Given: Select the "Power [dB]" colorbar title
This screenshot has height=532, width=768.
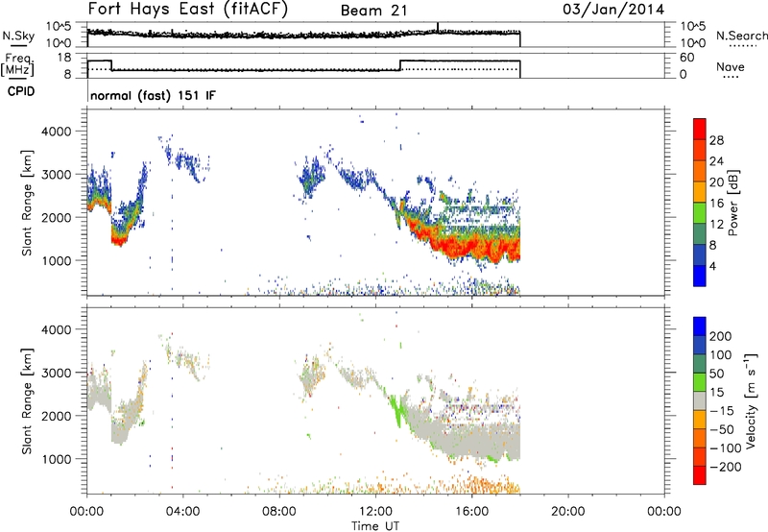Looking at the screenshot, I should coord(733,203).
